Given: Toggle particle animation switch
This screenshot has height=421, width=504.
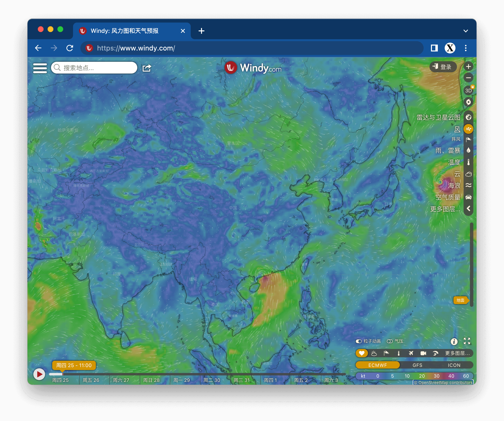Looking at the screenshot, I should pyautogui.click(x=359, y=341).
